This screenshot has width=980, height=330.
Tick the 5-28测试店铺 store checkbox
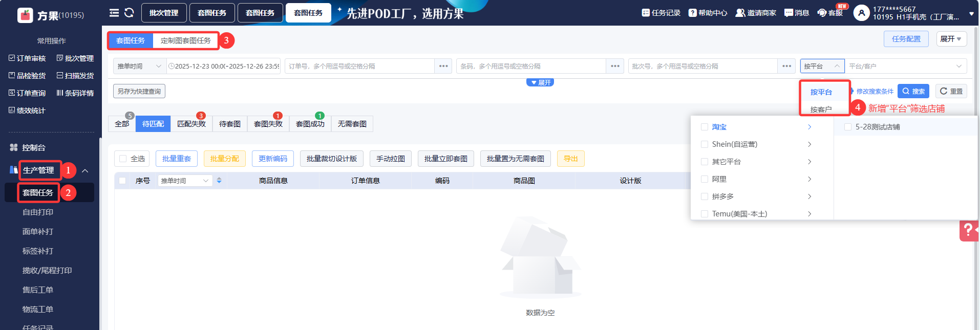(x=848, y=127)
